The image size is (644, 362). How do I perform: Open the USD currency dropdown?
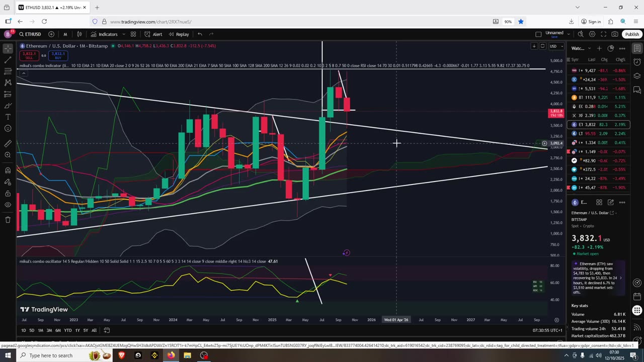click(x=555, y=46)
